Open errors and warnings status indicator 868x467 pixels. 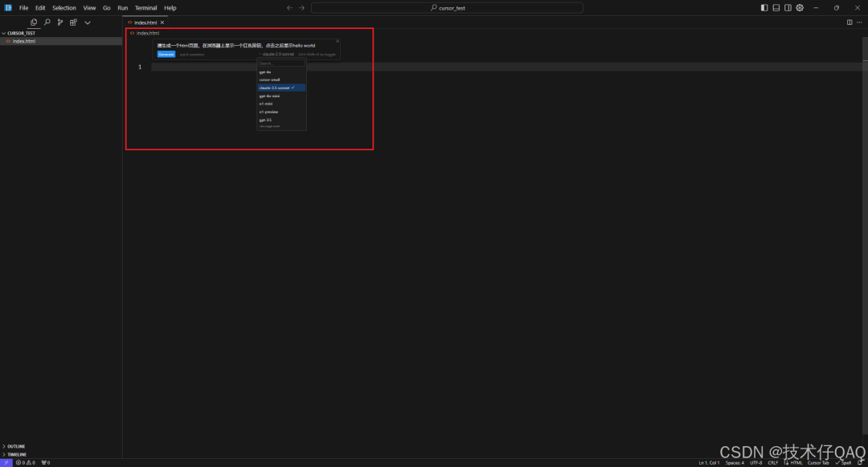(26, 462)
